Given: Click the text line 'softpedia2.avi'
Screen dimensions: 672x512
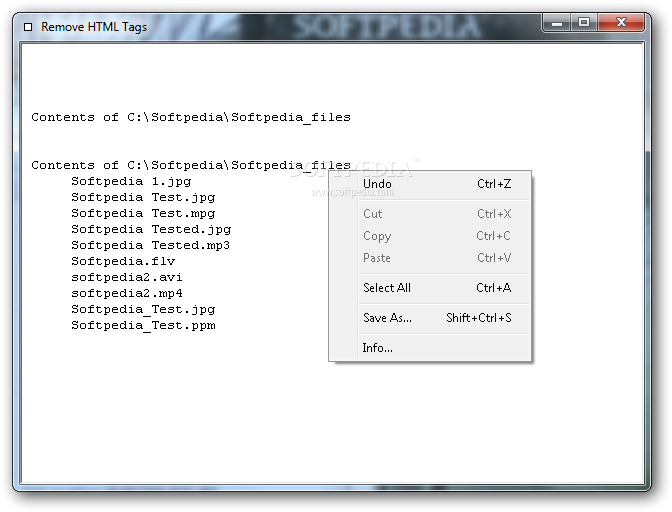Looking at the screenshot, I should pyautogui.click(x=127, y=278).
